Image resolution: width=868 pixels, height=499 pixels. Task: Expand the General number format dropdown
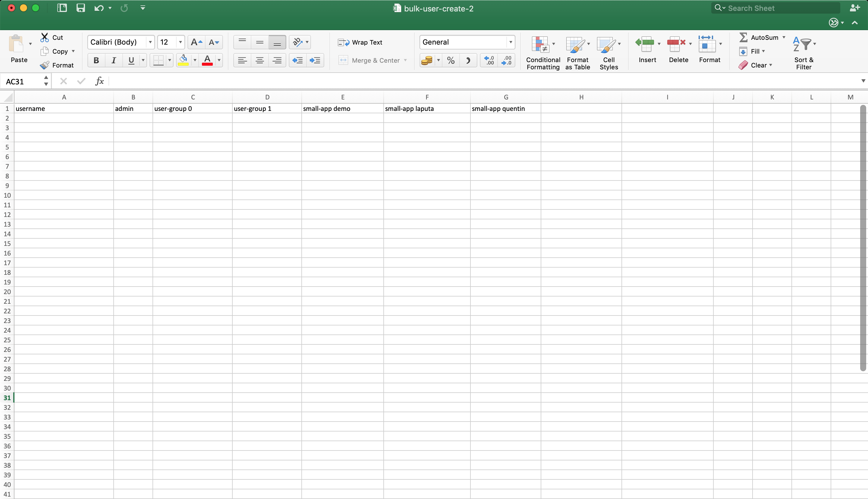(x=511, y=42)
